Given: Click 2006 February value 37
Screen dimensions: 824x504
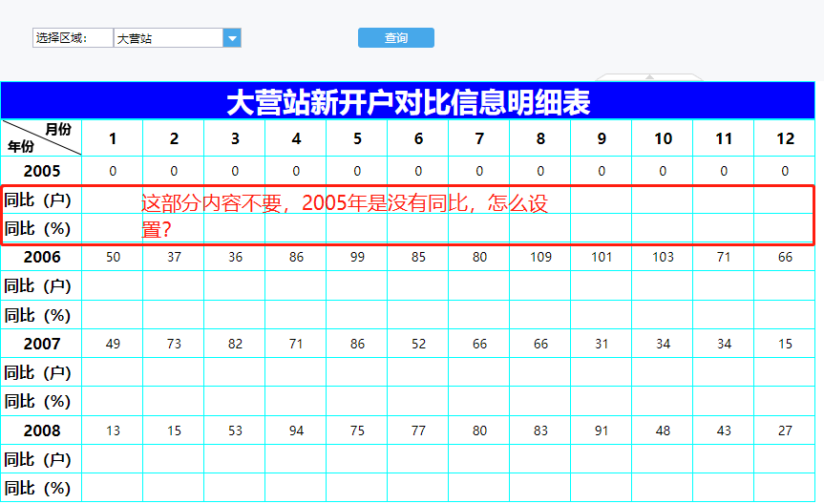Looking at the screenshot, I should pyautogui.click(x=174, y=257).
